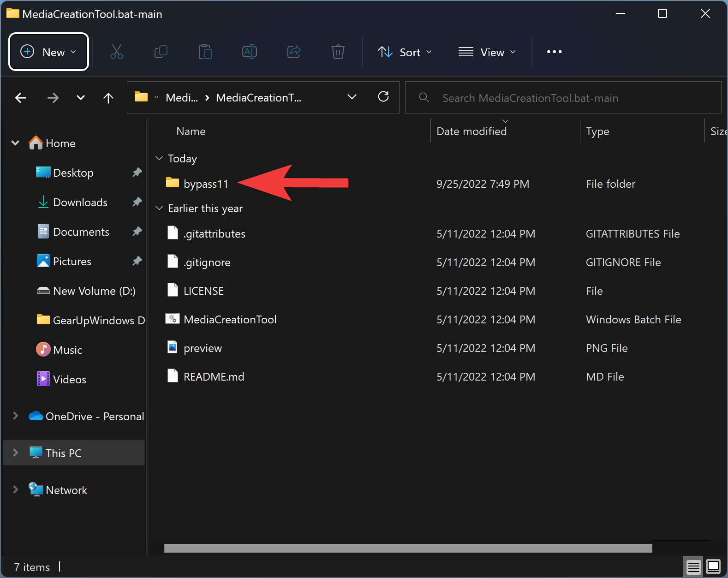Click the search MediaCreationTool.bat-main field
The image size is (728, 578).
click(x=563, y=97)
